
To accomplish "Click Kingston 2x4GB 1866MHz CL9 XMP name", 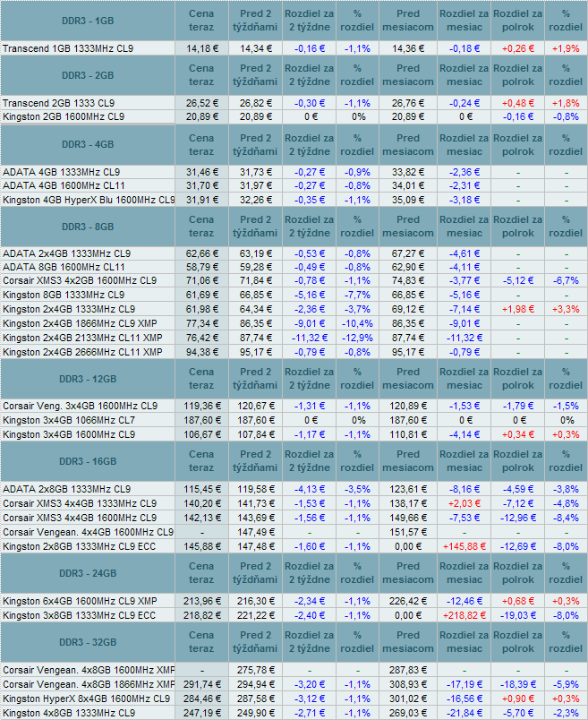I will 80,323.
